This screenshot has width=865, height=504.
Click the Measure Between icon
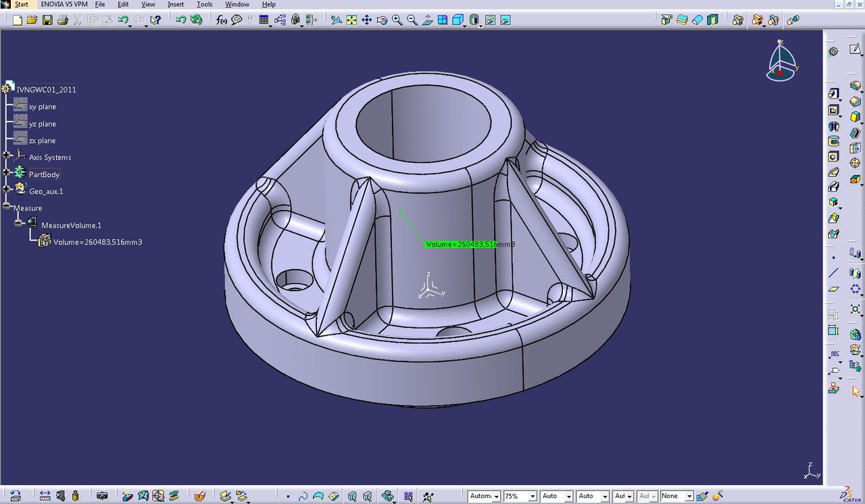[45, 496]
